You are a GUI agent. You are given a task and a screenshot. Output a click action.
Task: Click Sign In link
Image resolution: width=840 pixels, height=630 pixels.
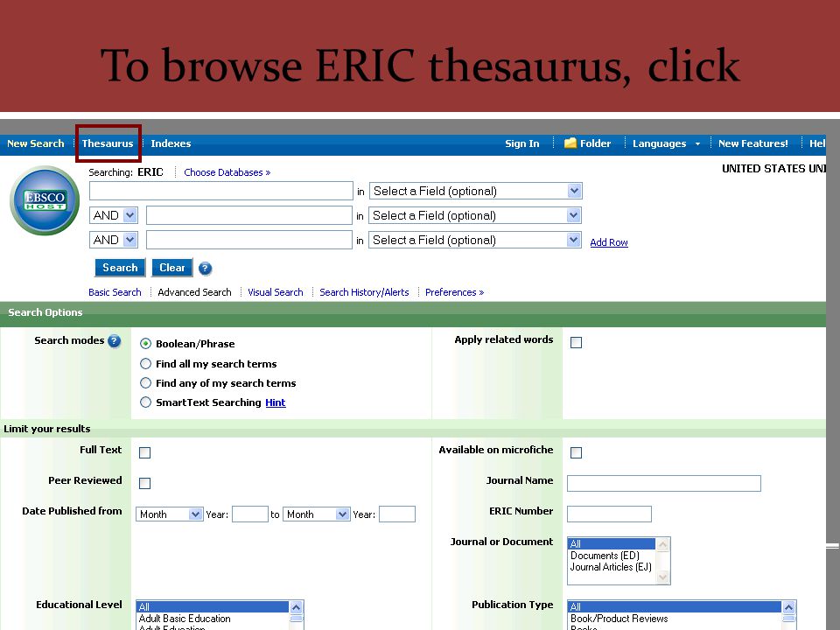click(521, 143)
